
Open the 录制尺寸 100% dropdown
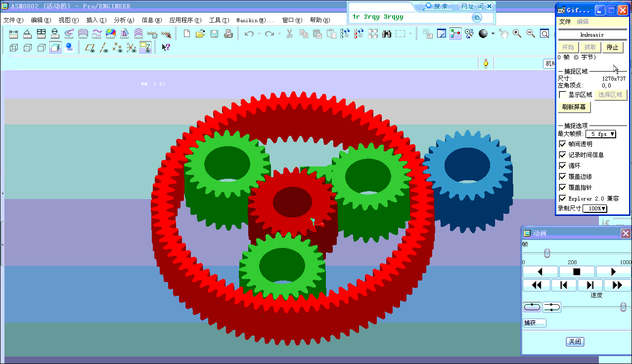pos(595,208)
